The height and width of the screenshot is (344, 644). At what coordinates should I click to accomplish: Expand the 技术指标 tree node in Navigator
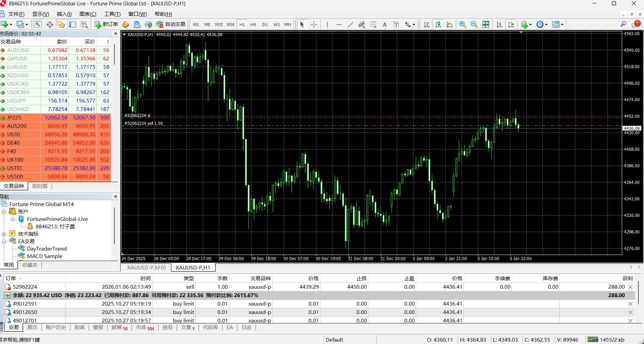(x=4, y=234)
